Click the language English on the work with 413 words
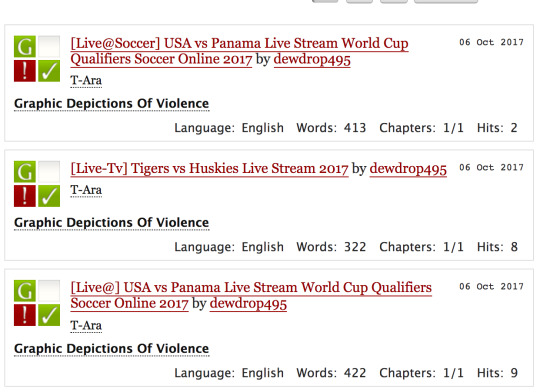This screenshot has width=540, height=392. click(263, 128)
